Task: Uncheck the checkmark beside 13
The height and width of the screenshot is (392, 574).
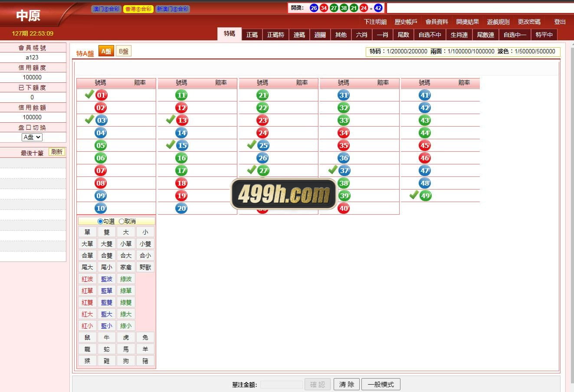Action: pyautogui.click(x=171, y=119)
